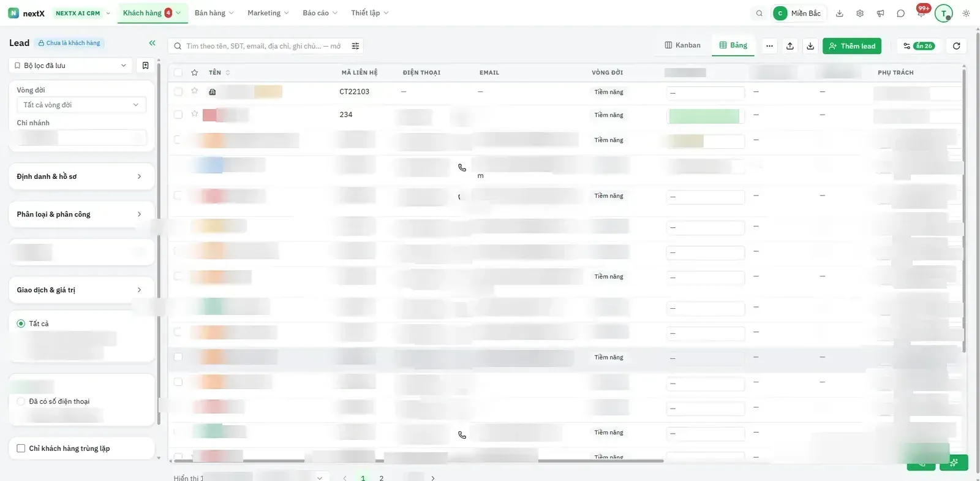Open the Bộ lọc đã lưu dropdown
This screenshot has height=481, width=980.
70,66
